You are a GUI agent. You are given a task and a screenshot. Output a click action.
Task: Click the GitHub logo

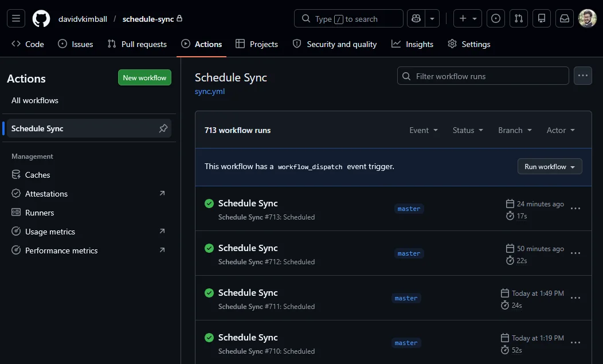41,18
